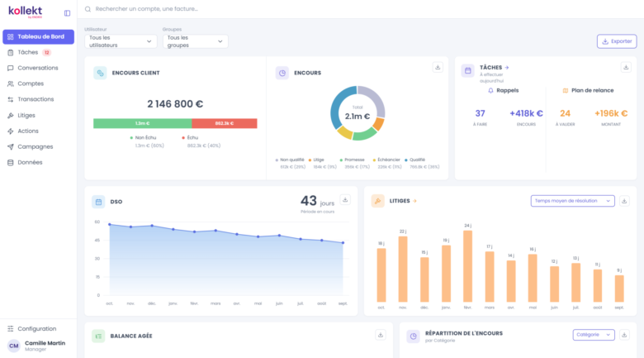Open Conversations in the sidebar
Image resolution: width=644 pixels, height=358 pixels.
(x=38, y=68)
